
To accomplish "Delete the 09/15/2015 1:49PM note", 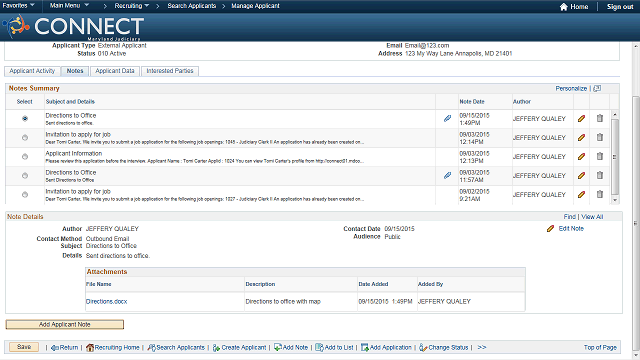I will point(600,118).
